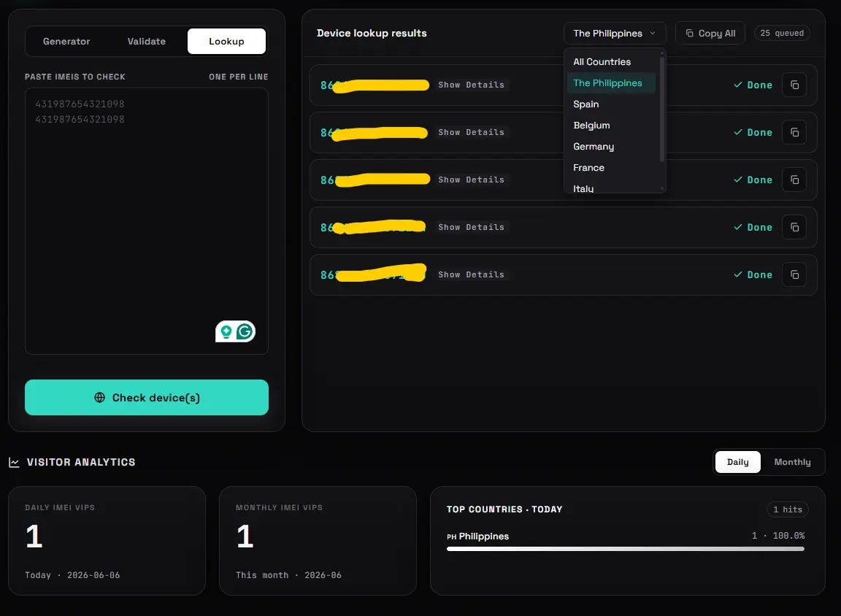Click the Copy All button
Viewport: 841px width, 616px height.
pos(710,34)
